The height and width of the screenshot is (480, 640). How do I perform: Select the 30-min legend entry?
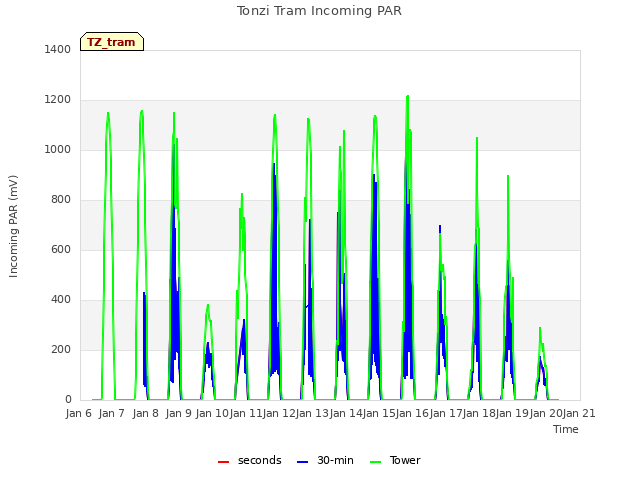coord(325,460)
